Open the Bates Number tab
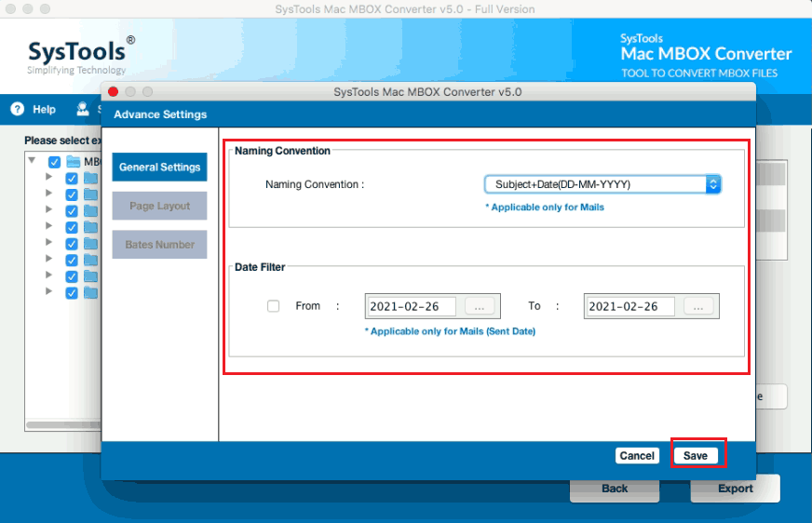 (159, 244)
